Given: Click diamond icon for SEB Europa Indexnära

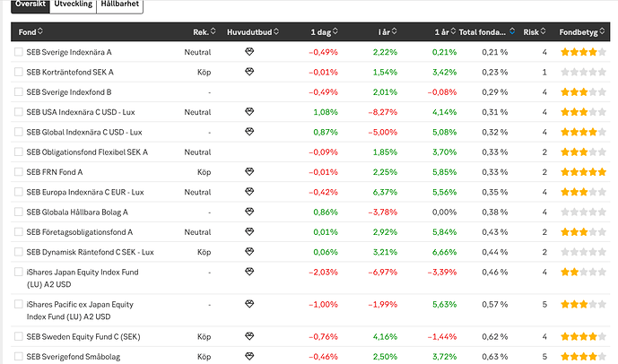Looking at the screenshot, I should coord(249,192).
